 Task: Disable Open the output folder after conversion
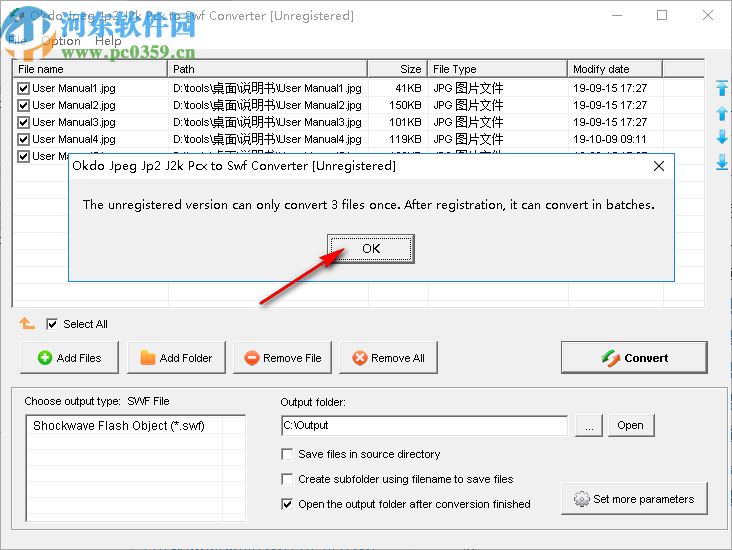click(287, 504)
